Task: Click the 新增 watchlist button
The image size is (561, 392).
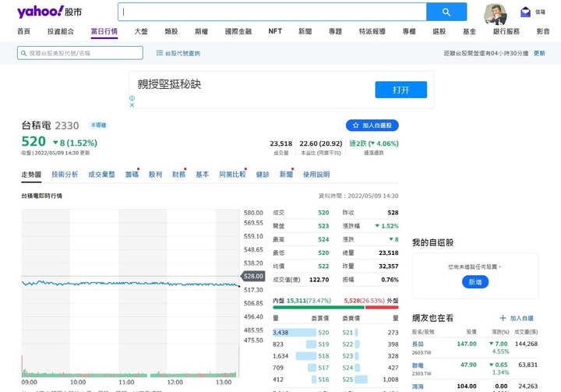Action: tap(475, 282)
